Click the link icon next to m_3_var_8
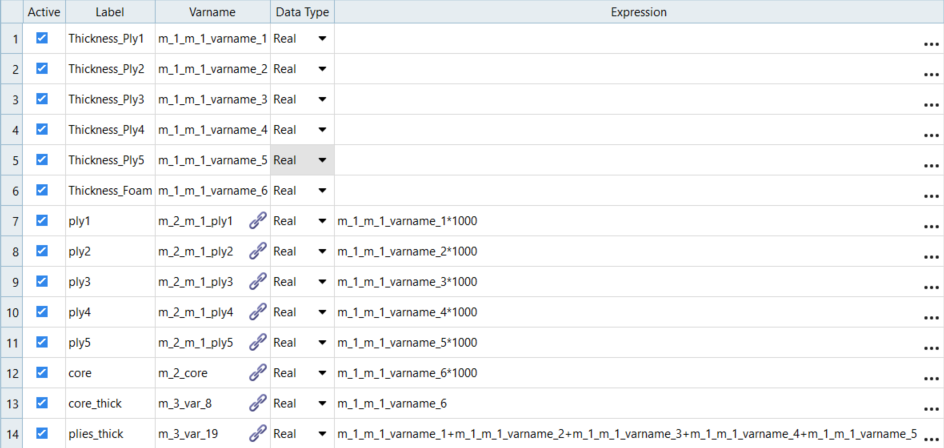Screen dimensions: 944x448 click(x=257, y=403)
